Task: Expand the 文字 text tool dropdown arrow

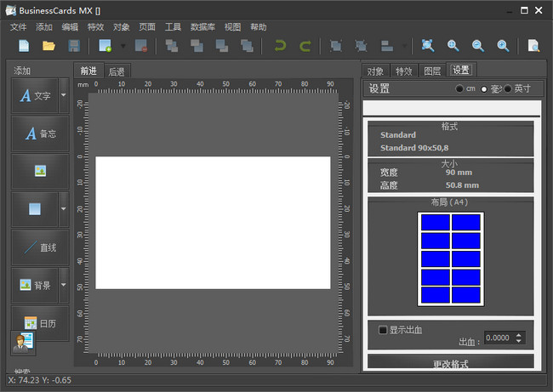Action: point(64,95)
